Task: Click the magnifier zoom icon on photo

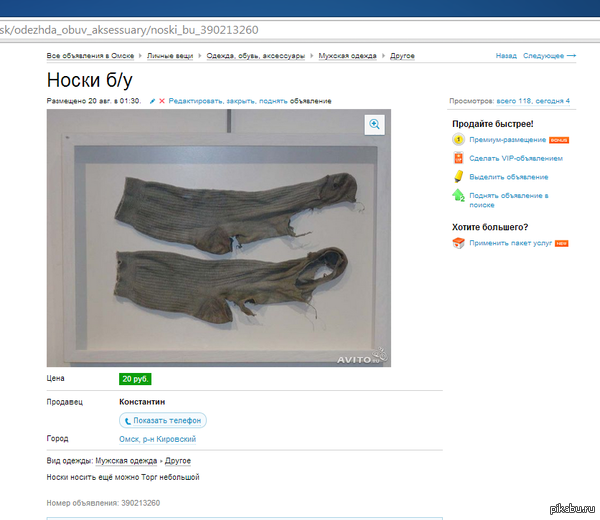Action: point(375,124)
